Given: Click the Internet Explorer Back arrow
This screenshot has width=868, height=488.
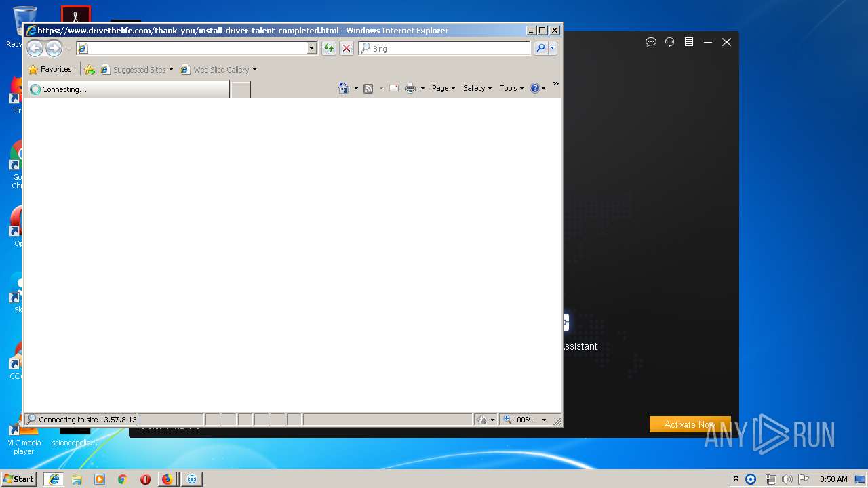Looking at the screenshot, I should (x=35, y=48).
